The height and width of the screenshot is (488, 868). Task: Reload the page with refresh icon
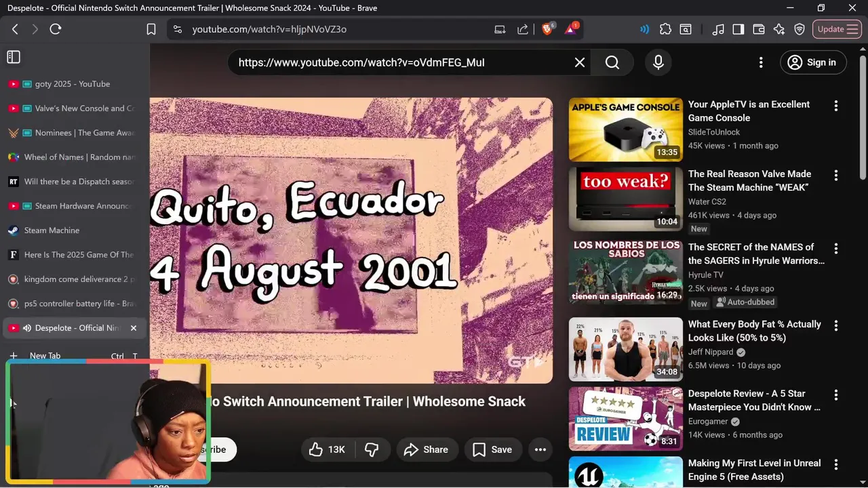point(56,29)
